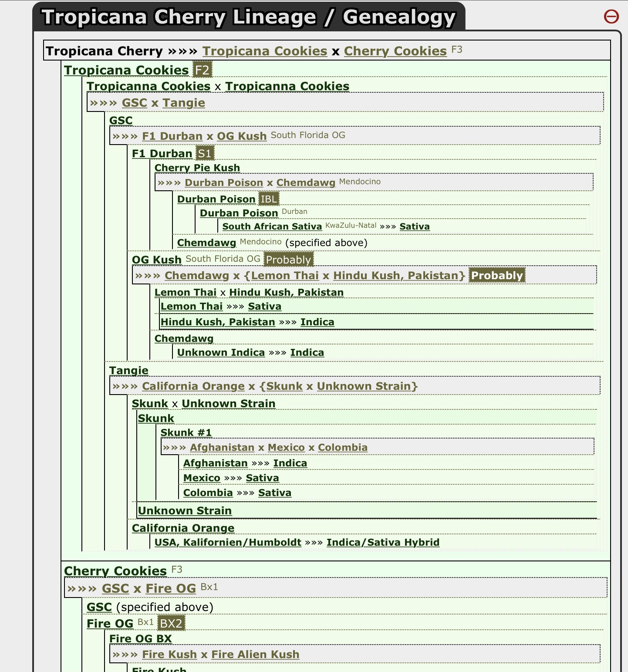Click Fire OG in 'GSC x Fire OG' row
Image resolution: width=628 pixels, height=672 pixels.
(171, 589)
